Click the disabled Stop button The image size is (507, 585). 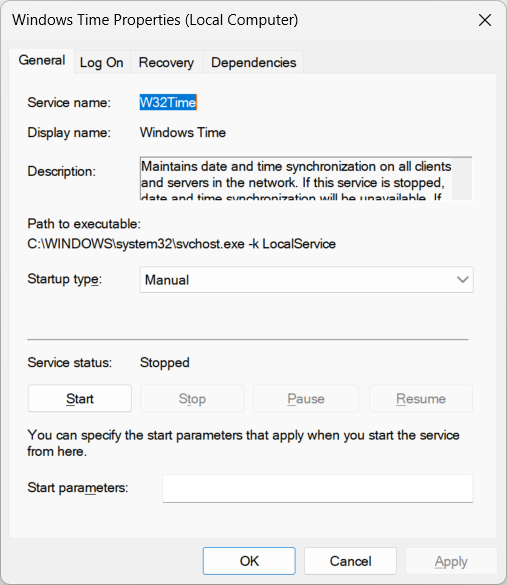(x=192, y=398)
